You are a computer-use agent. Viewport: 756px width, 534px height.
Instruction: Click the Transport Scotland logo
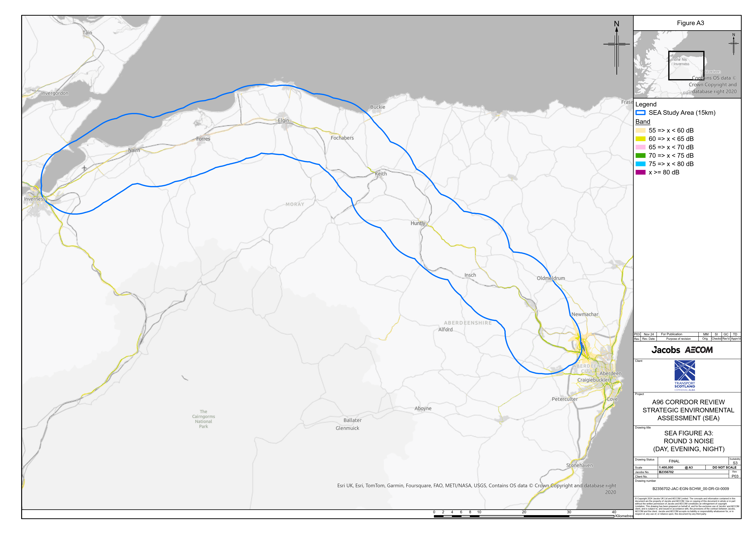click(x=685, y=375)
